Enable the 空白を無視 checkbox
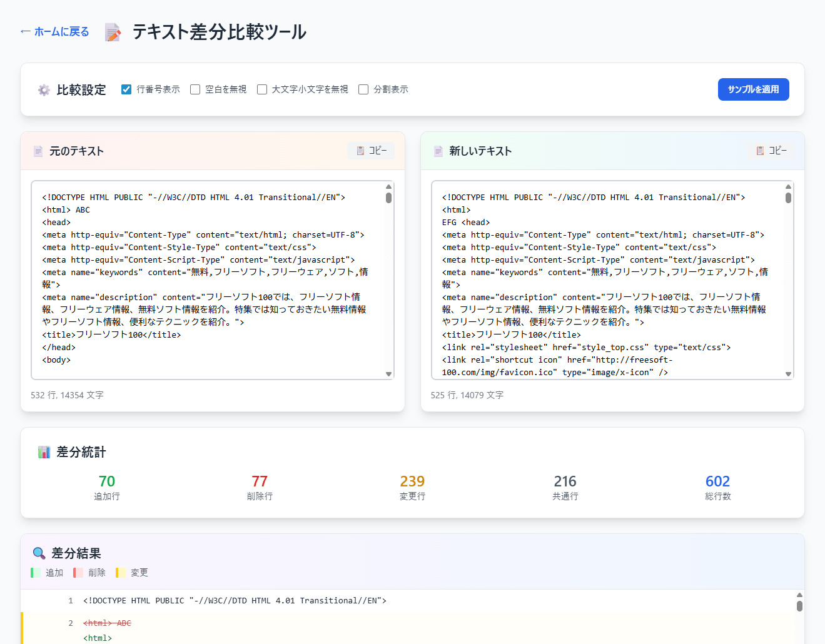This screenshot has width=825, height=644. click(195, 89)
